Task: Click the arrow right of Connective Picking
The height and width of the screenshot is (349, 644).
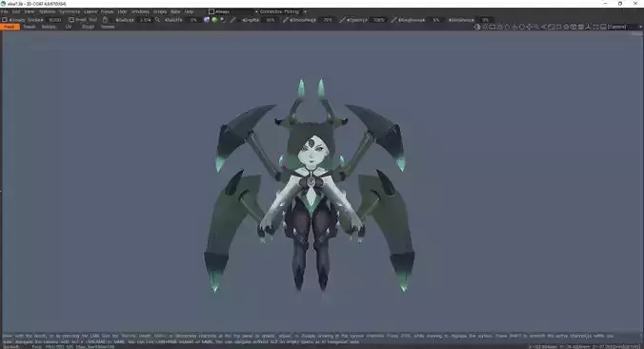Action: [x=305, y=11]
